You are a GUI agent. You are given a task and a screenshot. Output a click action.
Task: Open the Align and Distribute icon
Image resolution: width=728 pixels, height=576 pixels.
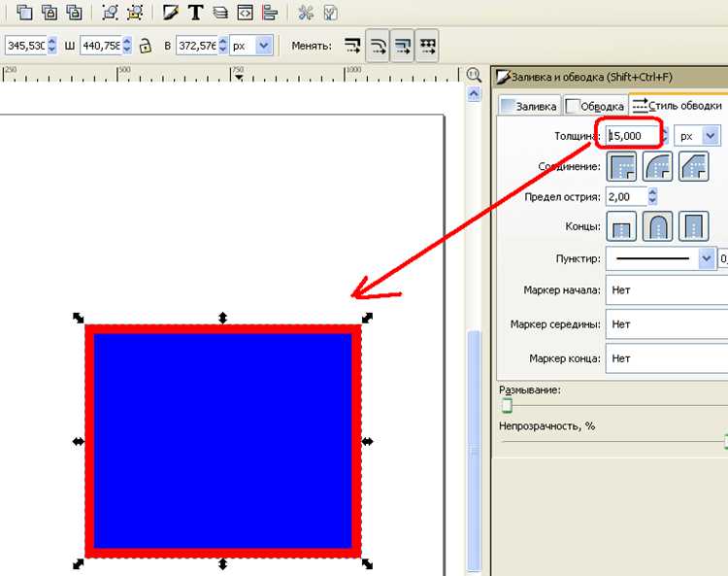point(270,13)
